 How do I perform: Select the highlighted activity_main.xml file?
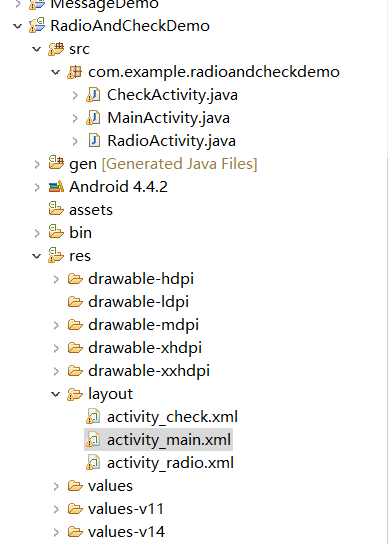click(x=169, y=440)
